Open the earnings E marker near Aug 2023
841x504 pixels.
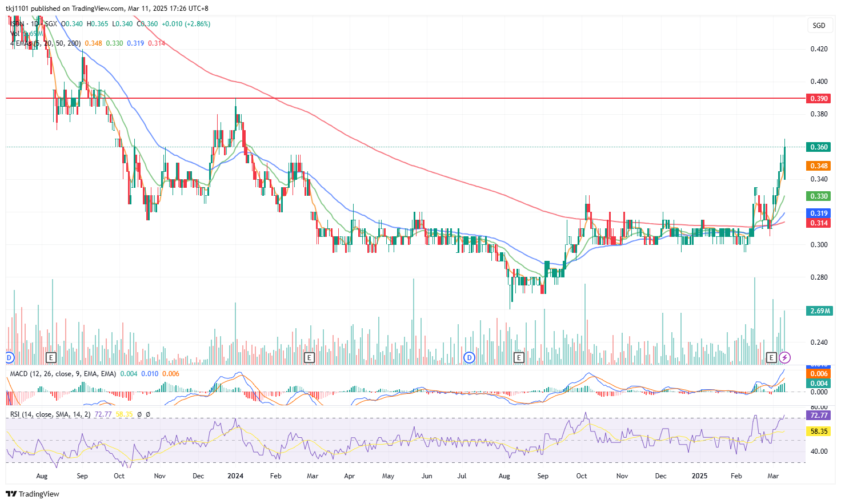[51, 358]
